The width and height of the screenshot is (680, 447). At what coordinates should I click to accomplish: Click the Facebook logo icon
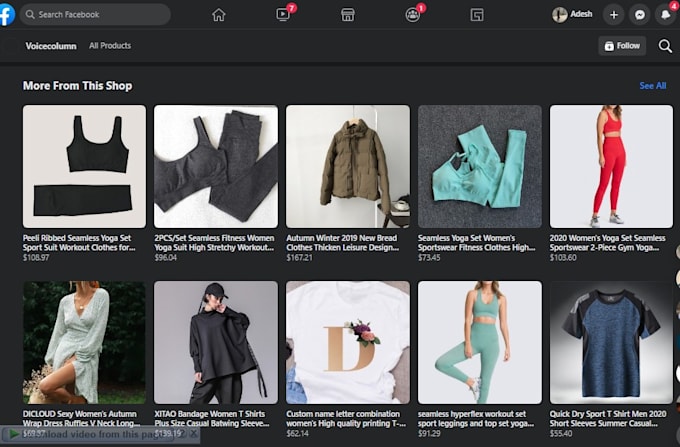pos(6,14)
